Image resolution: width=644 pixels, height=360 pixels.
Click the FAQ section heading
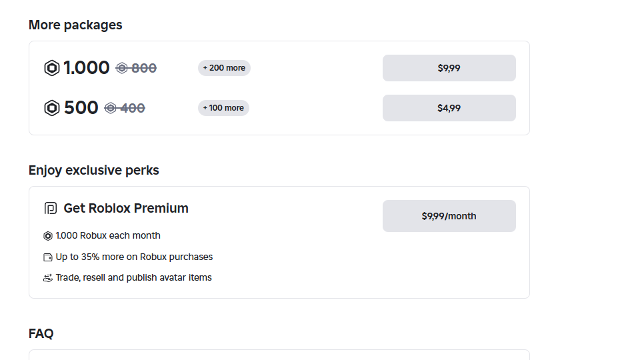[41, 333]
